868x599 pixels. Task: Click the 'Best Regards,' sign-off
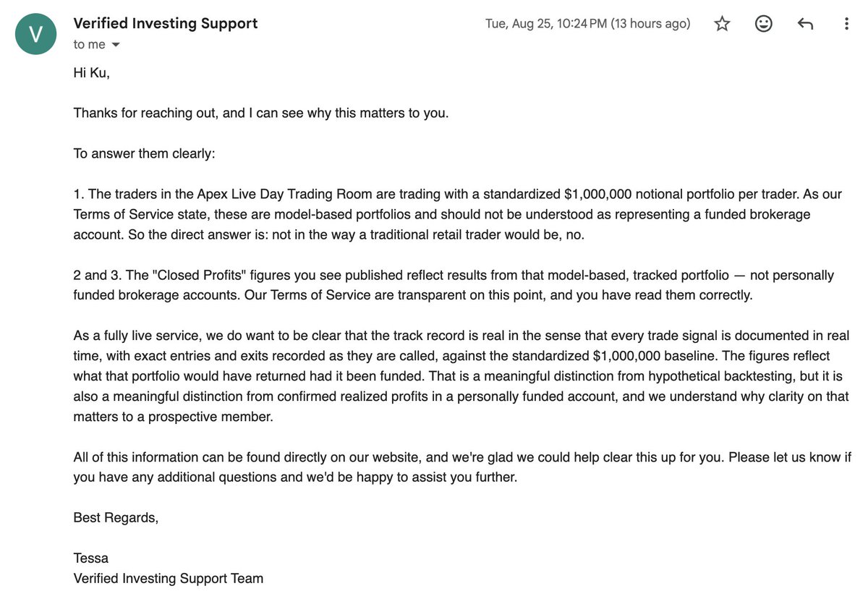pos(116,517)
